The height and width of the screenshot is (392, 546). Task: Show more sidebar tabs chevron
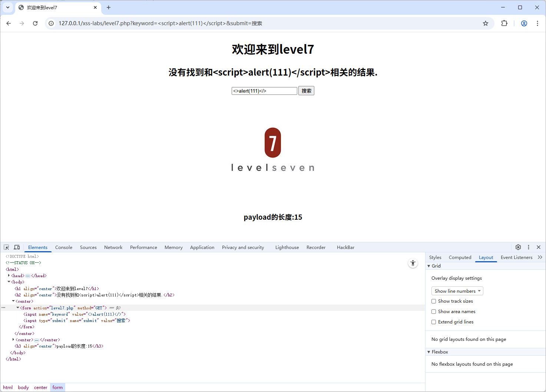pyautogui.click(x=540, y=257)
